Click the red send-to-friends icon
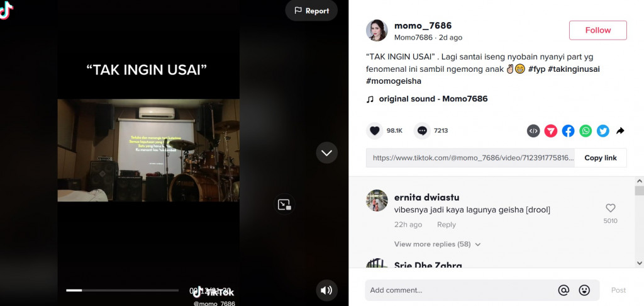644x306 pixels. (x=551, y=131)
